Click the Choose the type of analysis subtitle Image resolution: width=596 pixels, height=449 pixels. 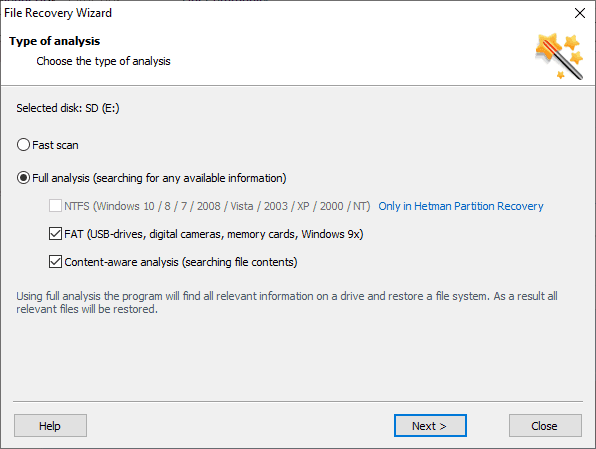pos(103,61)
